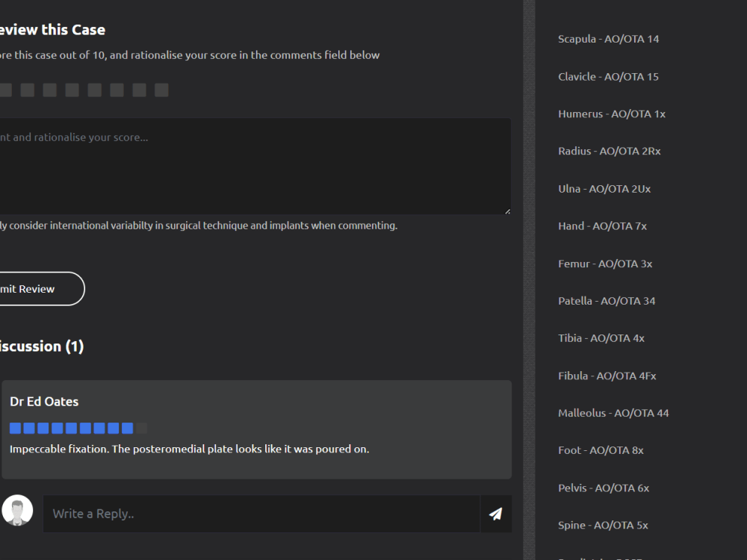Select the eighth rating square to score the case
The image size is (747, 560).
pyautogui.click(x=161, y=89)
